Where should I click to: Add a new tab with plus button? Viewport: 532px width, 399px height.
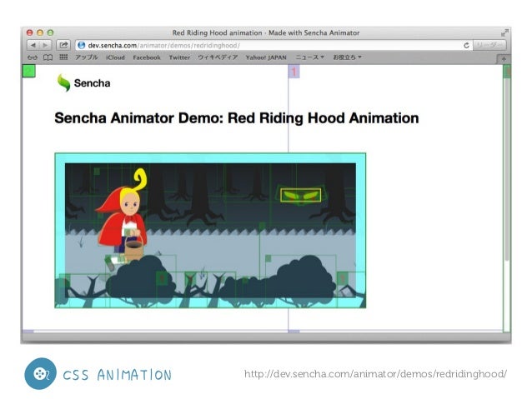504,59
